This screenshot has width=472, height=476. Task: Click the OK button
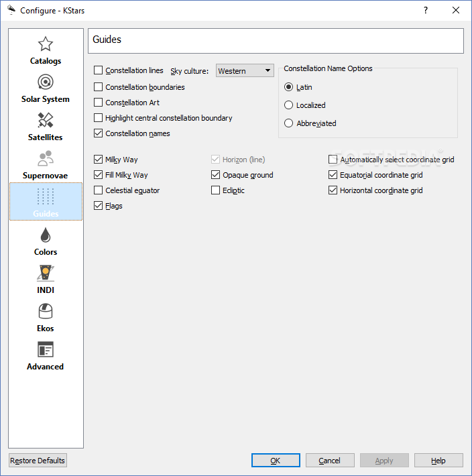(x=276, y=461)
